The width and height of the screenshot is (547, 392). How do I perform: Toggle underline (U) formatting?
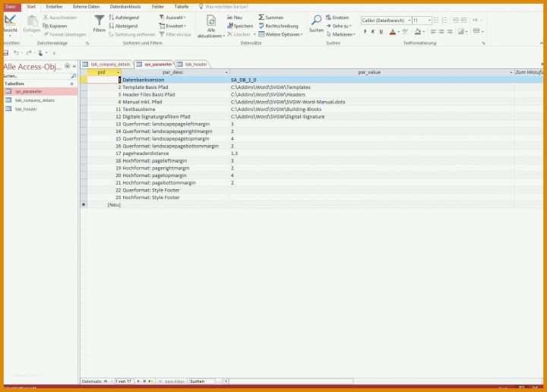pyautogui.click(x=381, y=32)
